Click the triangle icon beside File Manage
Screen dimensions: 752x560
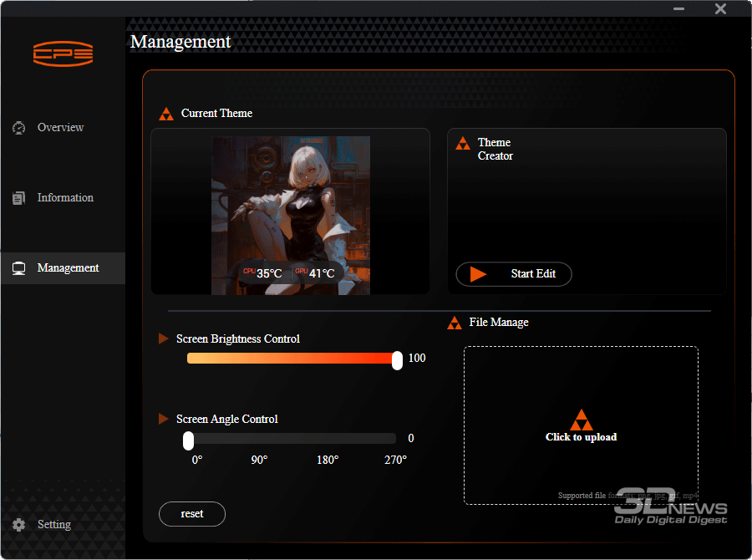455,323
